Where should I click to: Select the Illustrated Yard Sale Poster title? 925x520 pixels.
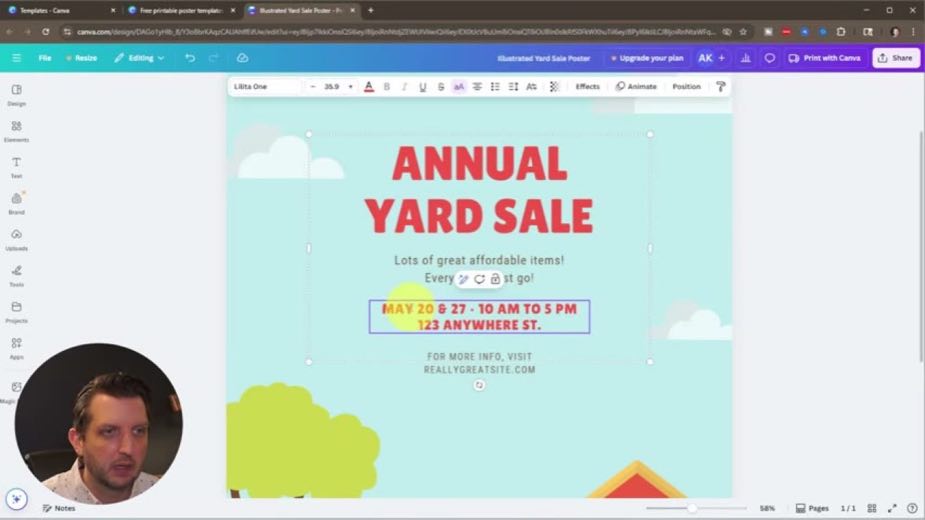click(x=543, y=58)
